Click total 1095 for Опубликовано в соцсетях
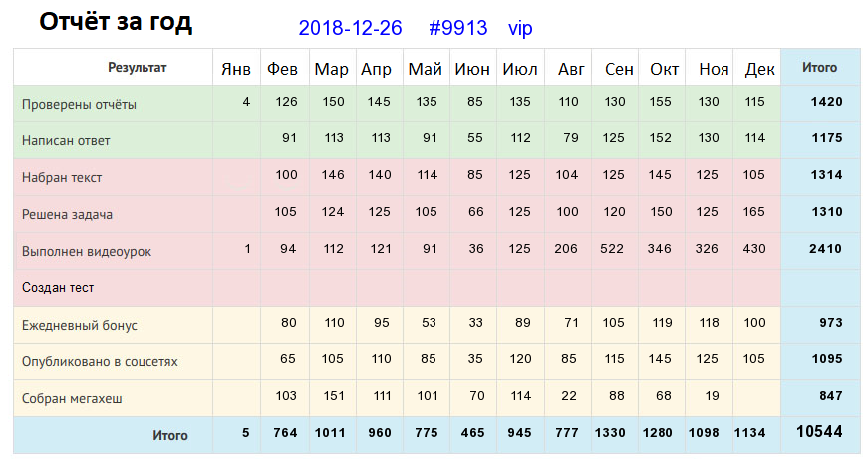 (x=827, y=359)
